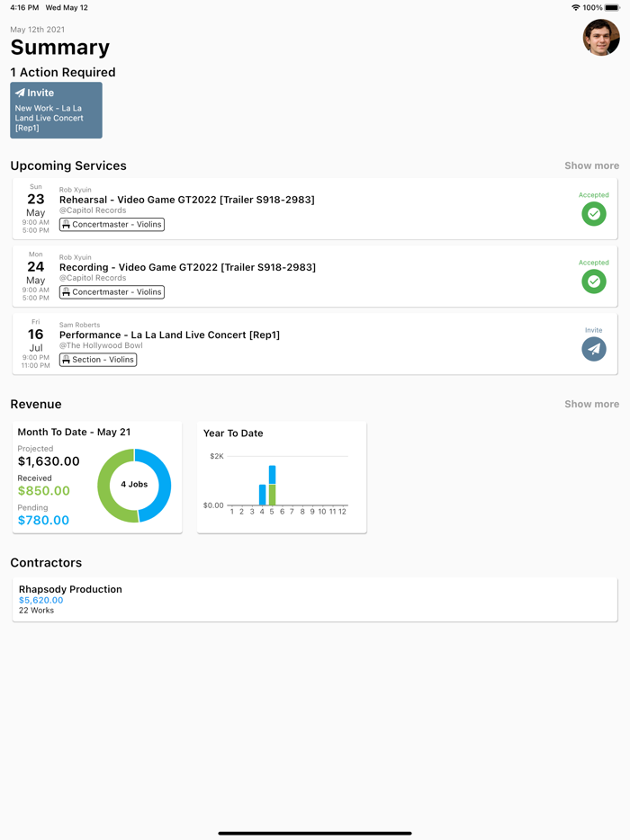
Task: Click Rob Xyuin name on Recording row
Action: [75, 257]
